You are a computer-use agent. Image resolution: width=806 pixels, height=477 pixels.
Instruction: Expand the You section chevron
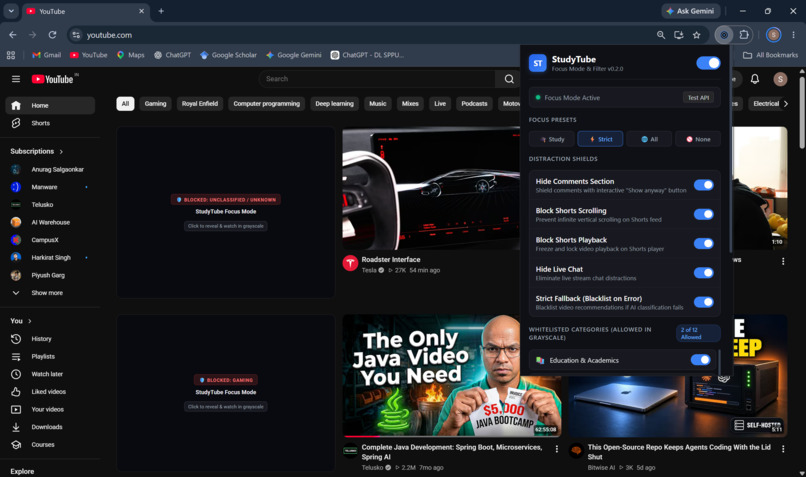click(30, 321)
